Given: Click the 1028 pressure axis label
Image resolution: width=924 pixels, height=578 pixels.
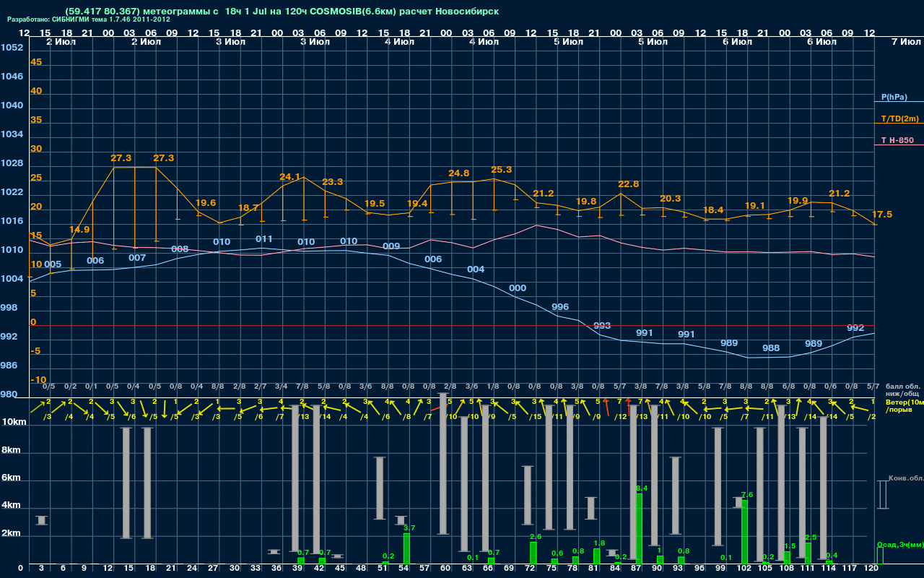Looking at the screenshot, I should tap(12, 163).
